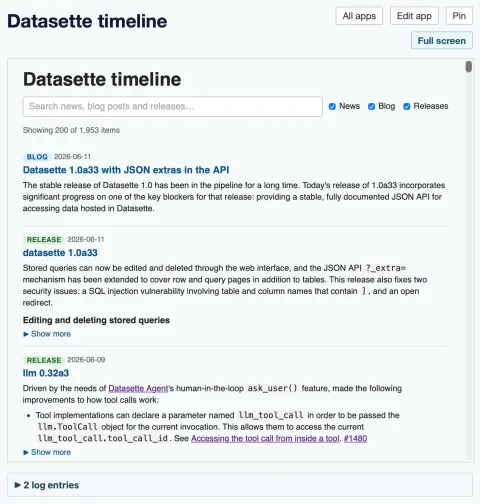Follow the Datasette Agent link

coord(138,388)
